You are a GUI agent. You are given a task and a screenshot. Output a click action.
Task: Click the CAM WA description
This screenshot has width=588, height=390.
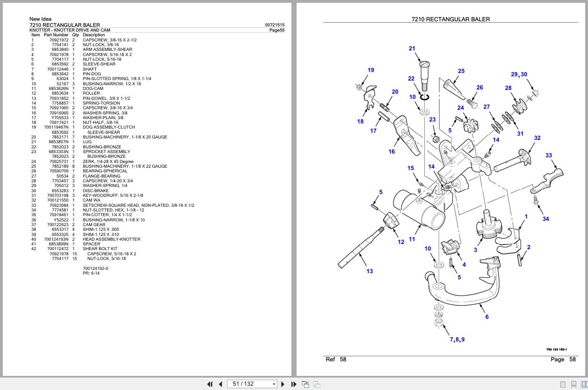(91, 200)
